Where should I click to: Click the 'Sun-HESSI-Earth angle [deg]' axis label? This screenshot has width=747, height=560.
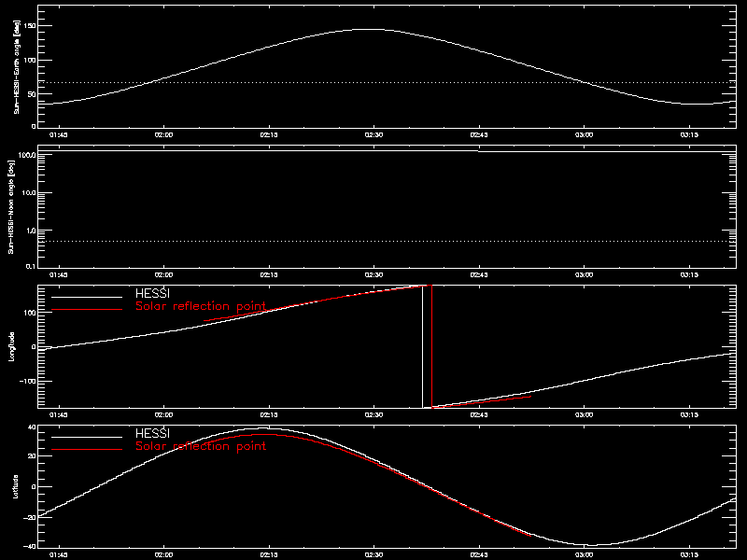click(x=17, y=67)
